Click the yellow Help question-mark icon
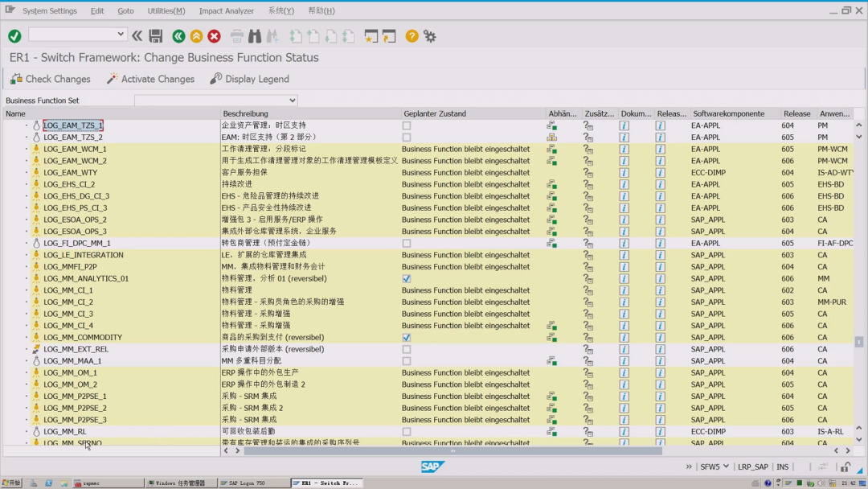 click(x=411, y=36)
